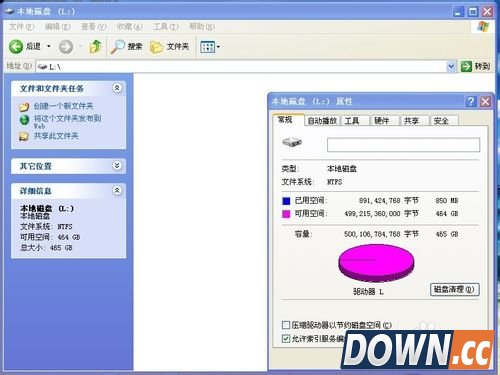
Task: Open the Favorites (收藏) menu
Action: 129,27
